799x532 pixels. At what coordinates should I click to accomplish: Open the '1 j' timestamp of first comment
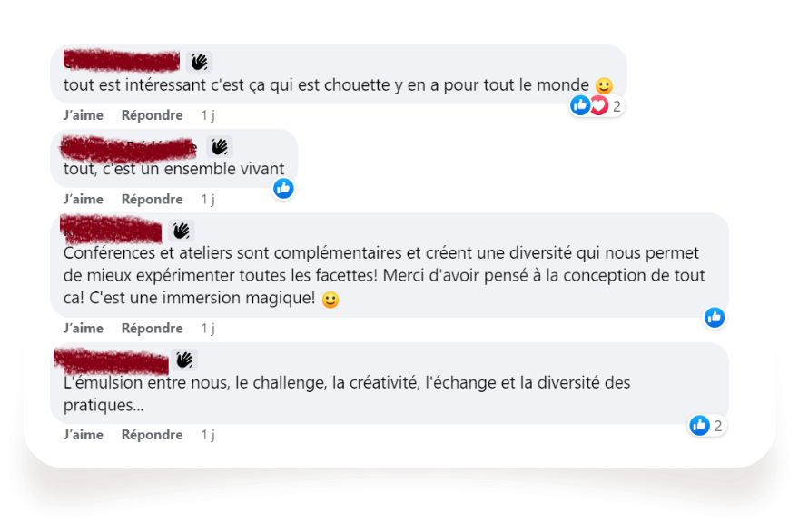click(208, 115)
